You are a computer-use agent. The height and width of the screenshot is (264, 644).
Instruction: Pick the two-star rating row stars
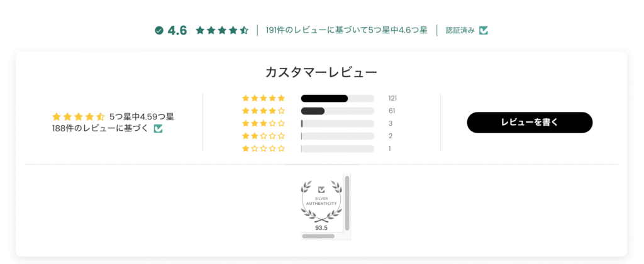(264, 136)
